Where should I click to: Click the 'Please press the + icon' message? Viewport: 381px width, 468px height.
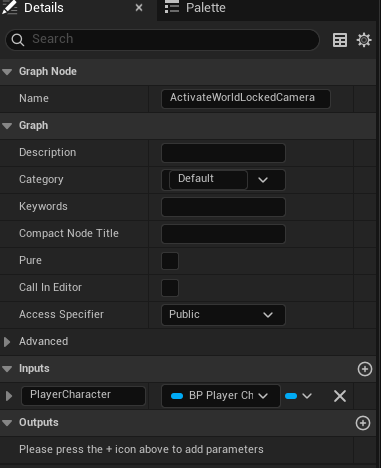pyautogui.click(x=141, y=450)
